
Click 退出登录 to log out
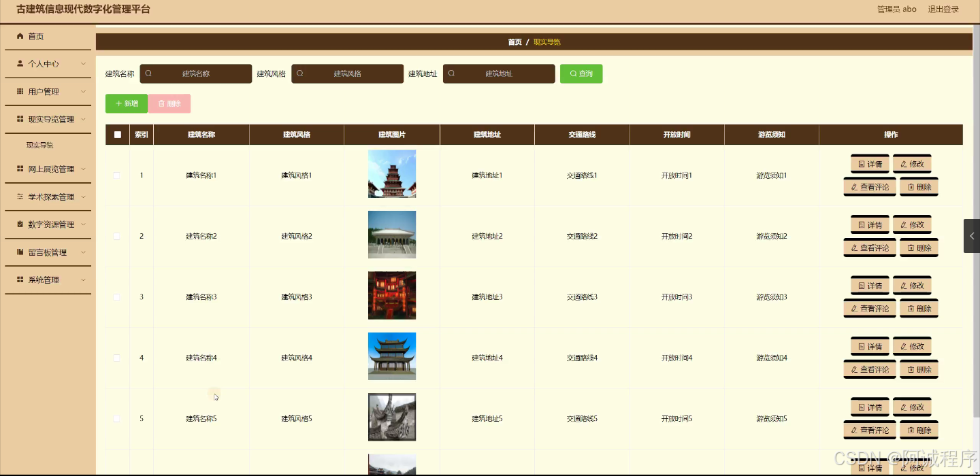point(943,10)
